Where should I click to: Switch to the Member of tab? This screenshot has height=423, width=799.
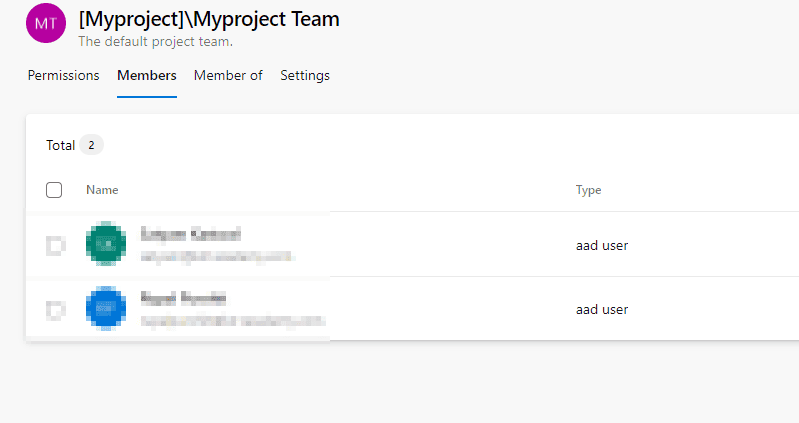[x=228, y=75]
